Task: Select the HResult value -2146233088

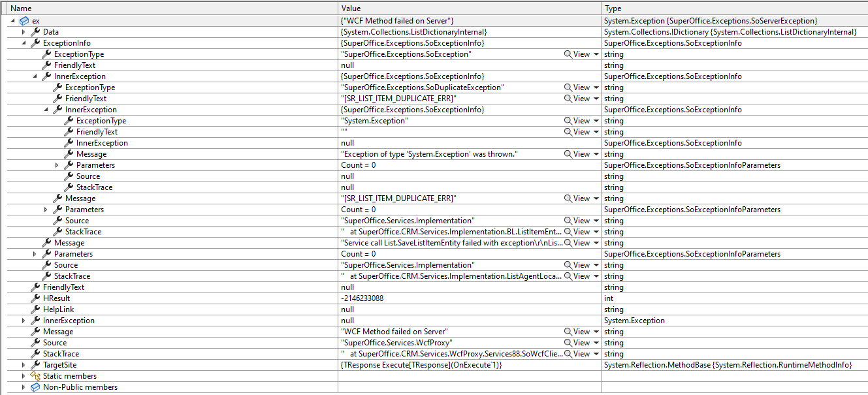Action: tap(362, 298)
